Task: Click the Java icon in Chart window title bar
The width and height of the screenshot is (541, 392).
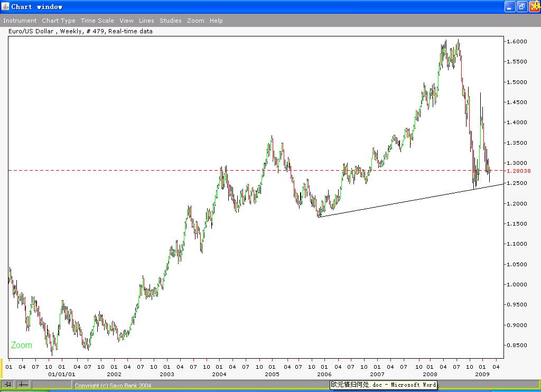Action: [x=5, y=6]
